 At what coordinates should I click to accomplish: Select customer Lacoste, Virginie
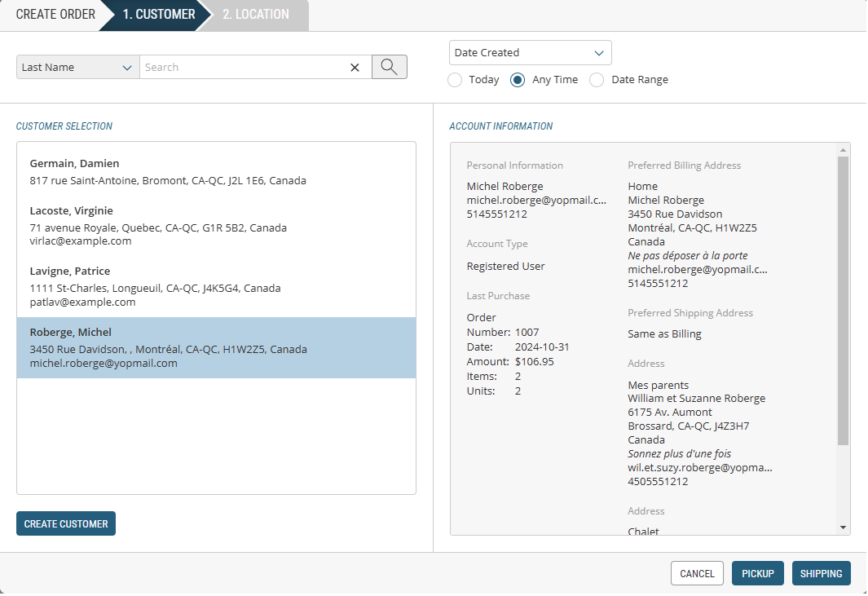(x=216, y=226)
